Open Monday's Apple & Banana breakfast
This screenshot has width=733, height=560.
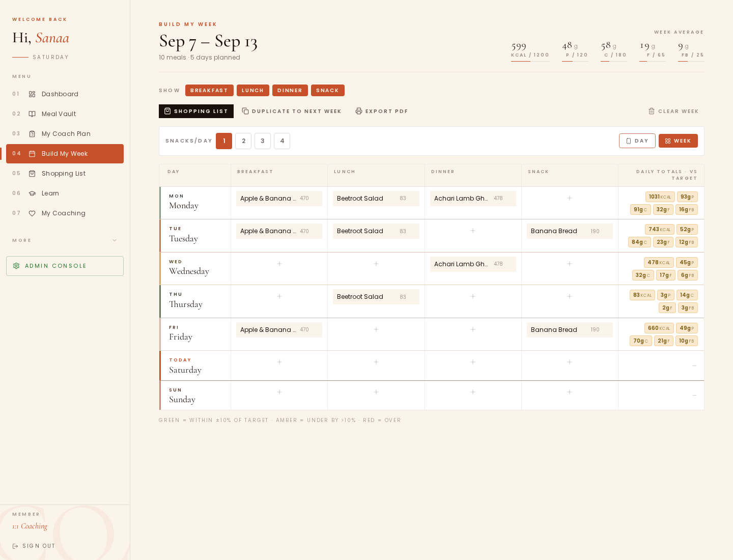click(279, 199)
